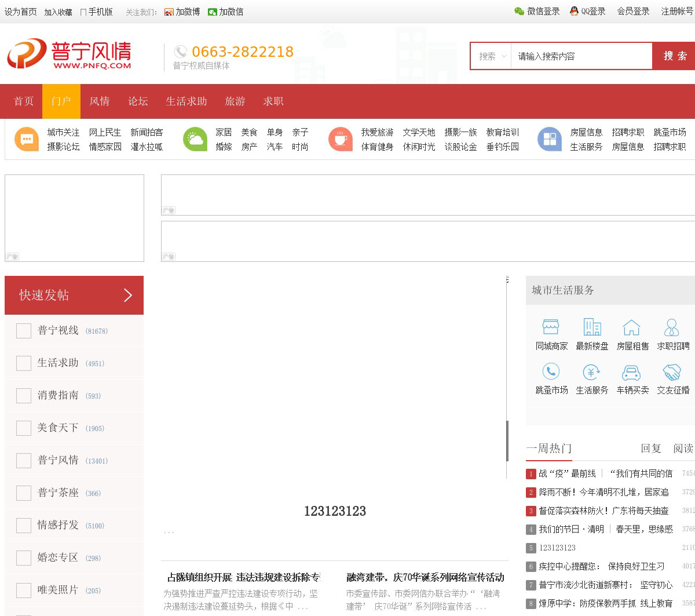
Task: Click the 房屋租售 house icon
Action: [631, 327]
